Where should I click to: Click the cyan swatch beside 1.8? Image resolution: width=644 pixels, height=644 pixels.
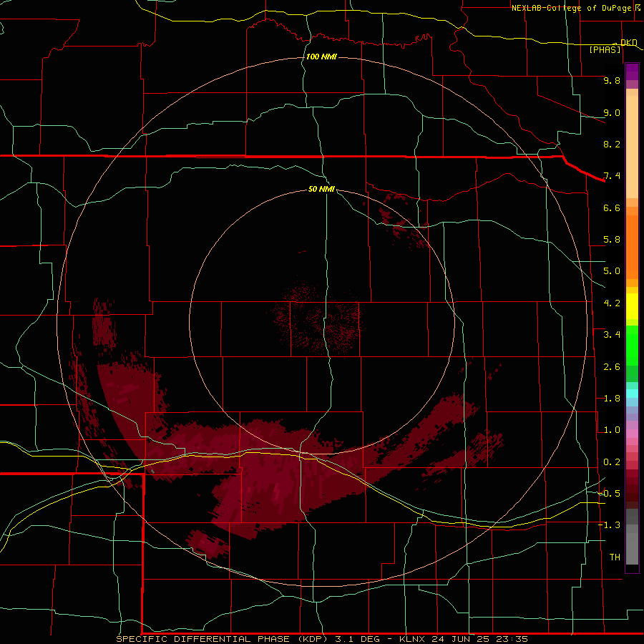click(632, 394)
